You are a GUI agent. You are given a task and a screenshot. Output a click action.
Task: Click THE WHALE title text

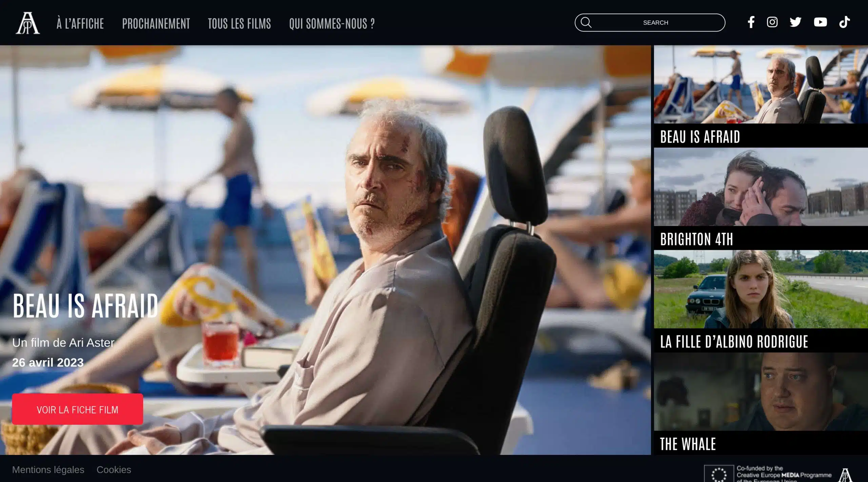(688, 444)
